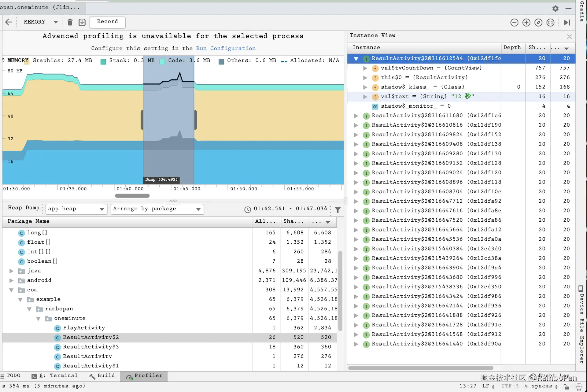Zoom in the timeline with the plus icon

click(526, 23)
